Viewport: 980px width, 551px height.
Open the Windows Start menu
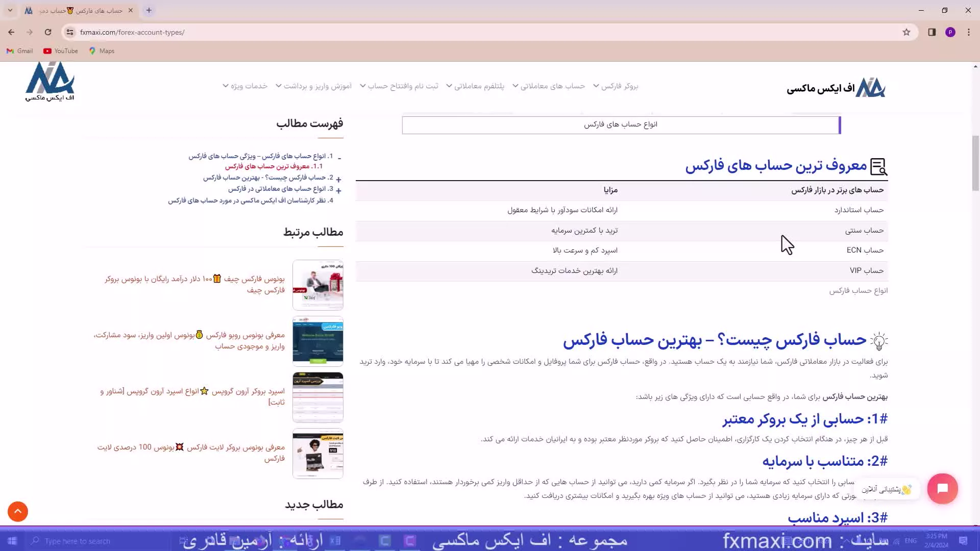(12, 541)
